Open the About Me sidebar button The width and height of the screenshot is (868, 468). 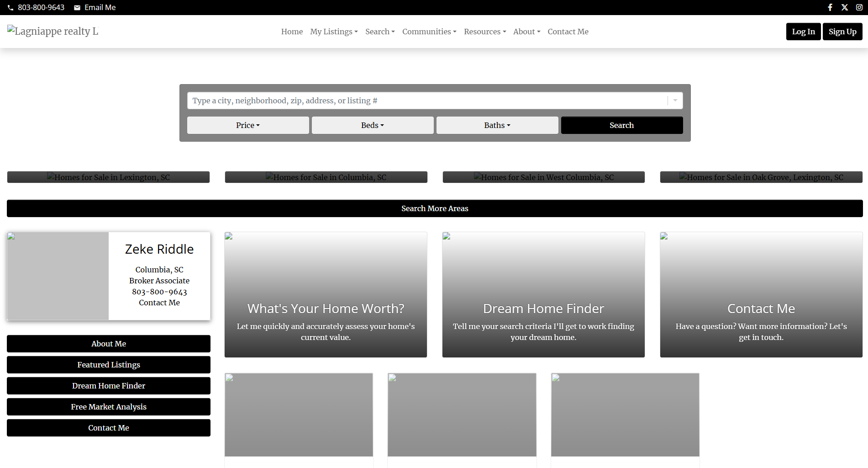click(109, 344)
